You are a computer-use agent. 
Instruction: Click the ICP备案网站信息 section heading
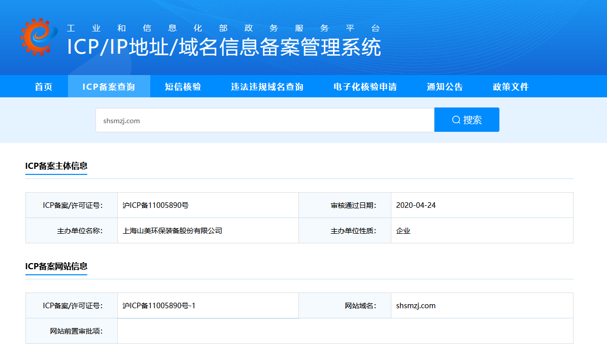(x=56, y=266)
